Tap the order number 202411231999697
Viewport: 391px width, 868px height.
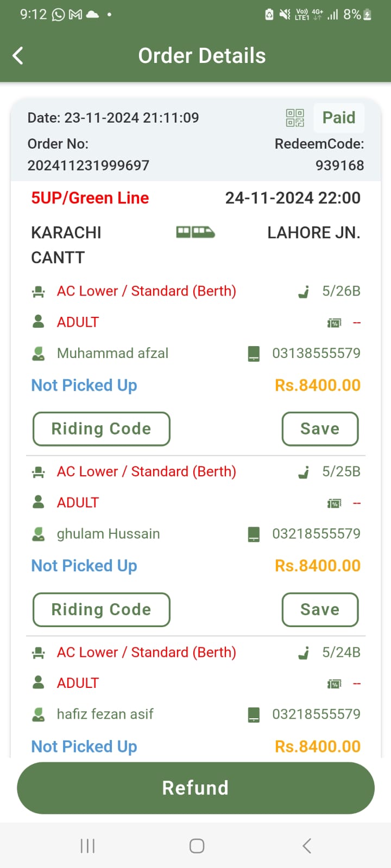coord(89,165)
